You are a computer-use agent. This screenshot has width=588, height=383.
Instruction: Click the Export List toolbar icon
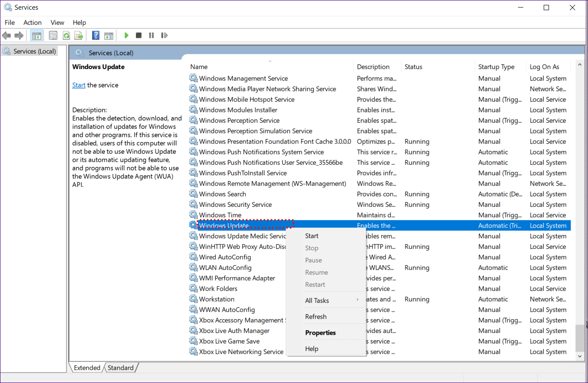pyautogui.click(x=79, y=35)
